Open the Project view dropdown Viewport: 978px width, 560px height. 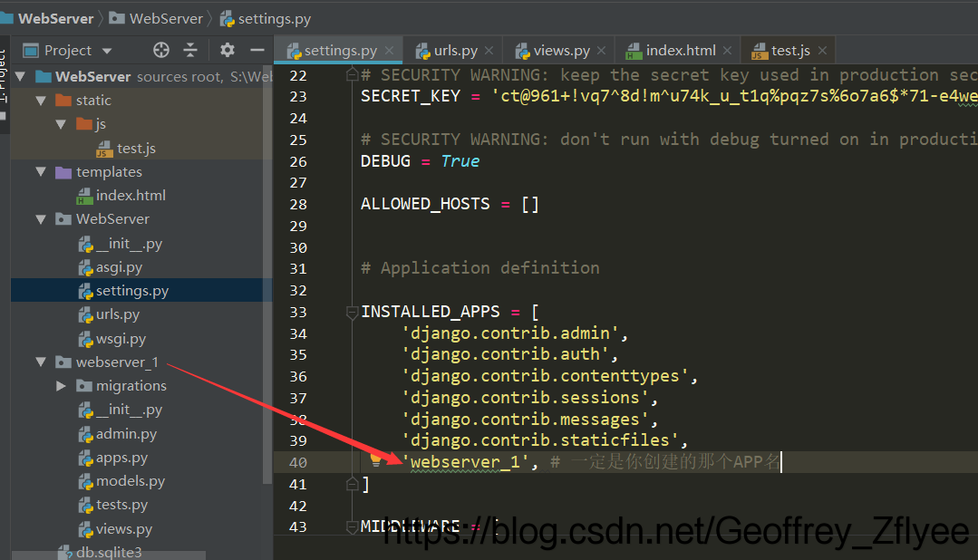(107, 51)
